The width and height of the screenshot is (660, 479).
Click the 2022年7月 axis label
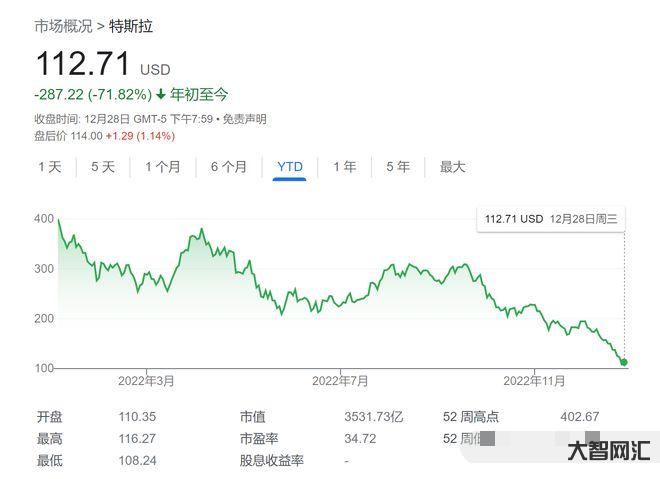pos(340,381)
